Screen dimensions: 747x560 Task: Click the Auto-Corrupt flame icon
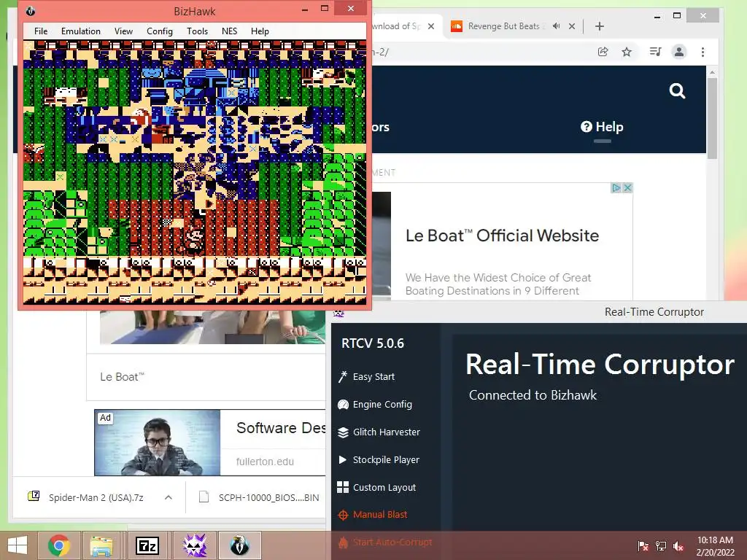pyautogui.click(x=343, y=542)
